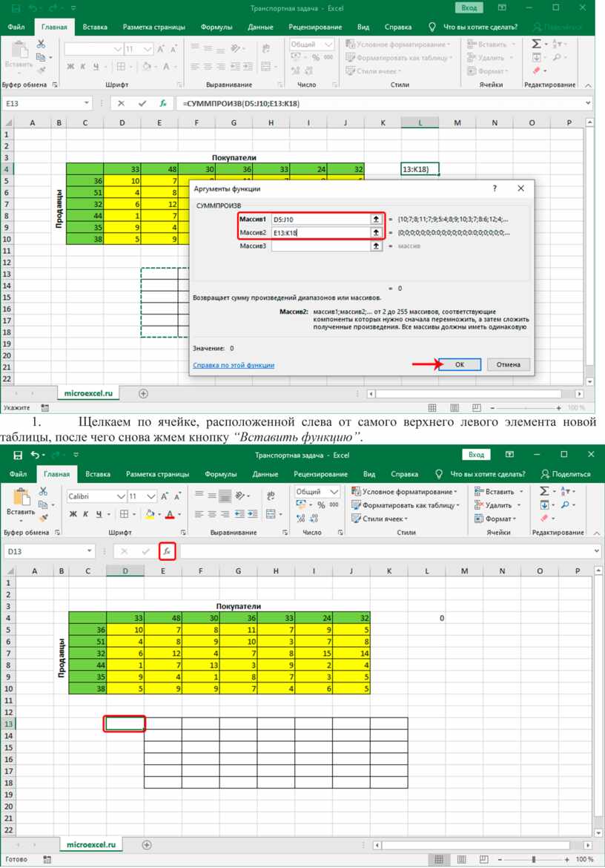This screenshot has width=605, height=868.
Task: Click OK button in Аргументы функции dialog
Action: [460, 364]
